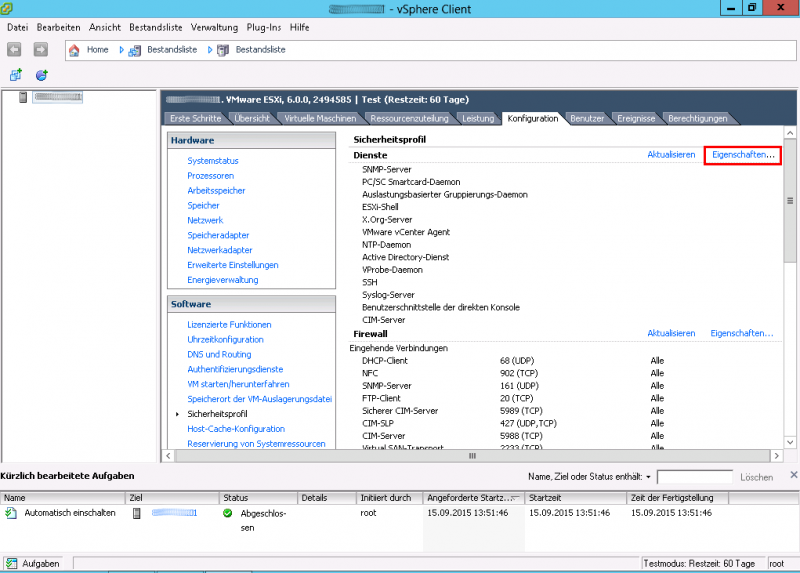800x573 pixels.
Task: Select the SSH service entry
Action: [x=370, y=282]
